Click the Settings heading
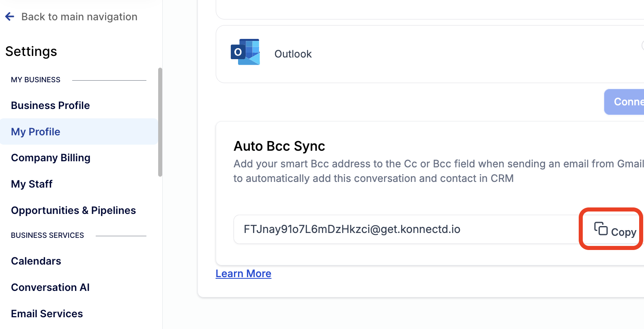 tap(31, 51)
